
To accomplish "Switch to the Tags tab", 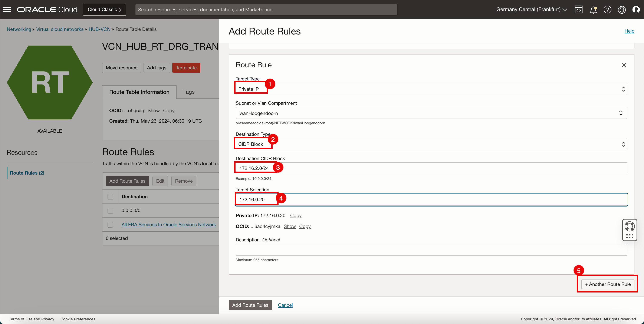I will click(x=188, y=92).
